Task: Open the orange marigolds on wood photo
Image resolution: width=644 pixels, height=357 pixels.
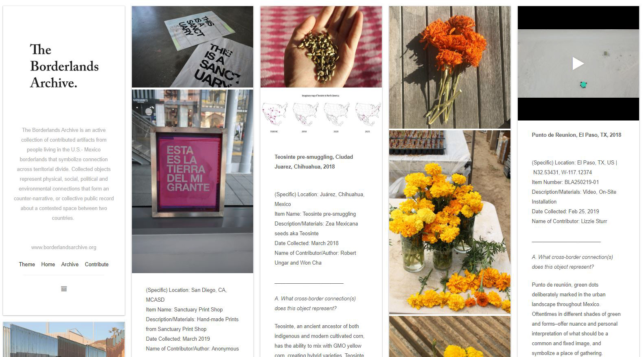Action: (x=450, y=67)
